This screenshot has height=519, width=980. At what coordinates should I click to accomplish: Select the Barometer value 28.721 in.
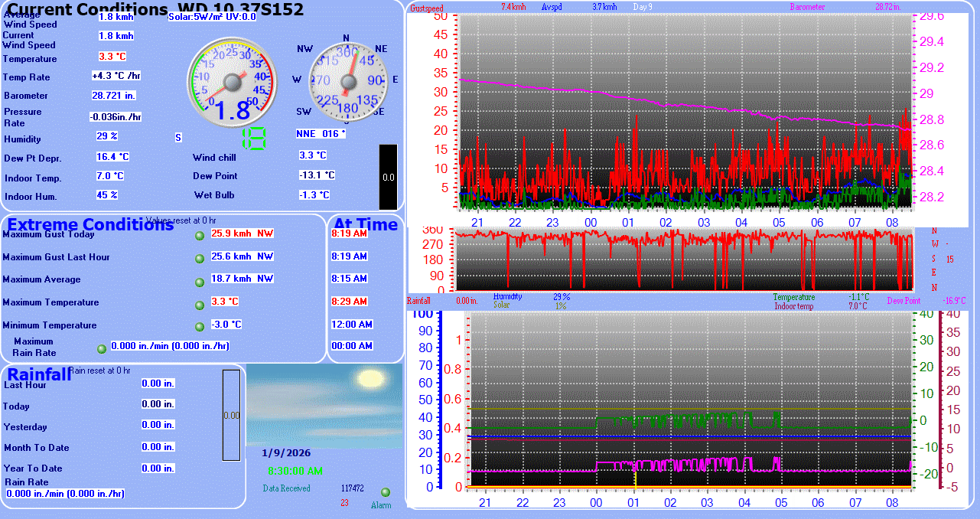pyautogui.click(x=114, y=96)
